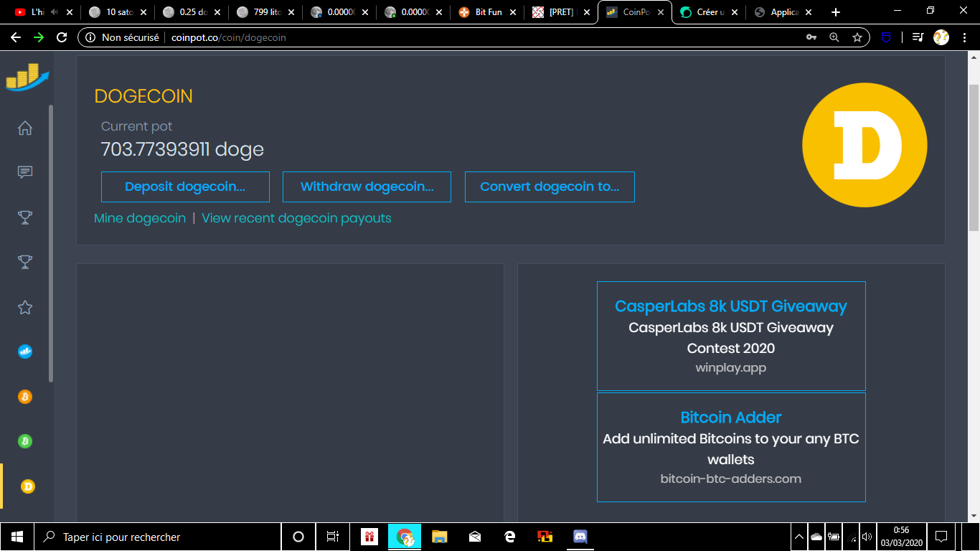This screenshot has height=551, width=980.
Task: Open the Mine dogecoin link
Action: coord(140,218)
